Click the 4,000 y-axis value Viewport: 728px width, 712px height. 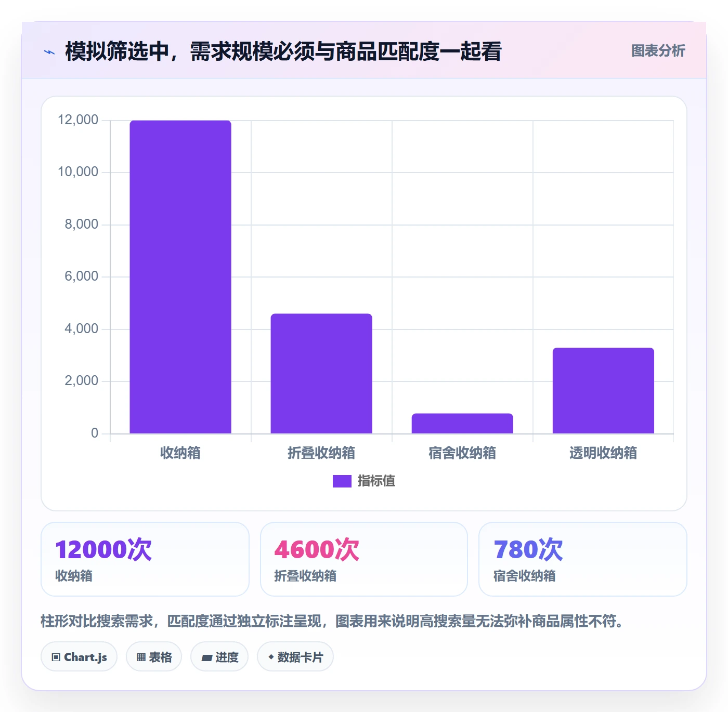click(81, 329)
